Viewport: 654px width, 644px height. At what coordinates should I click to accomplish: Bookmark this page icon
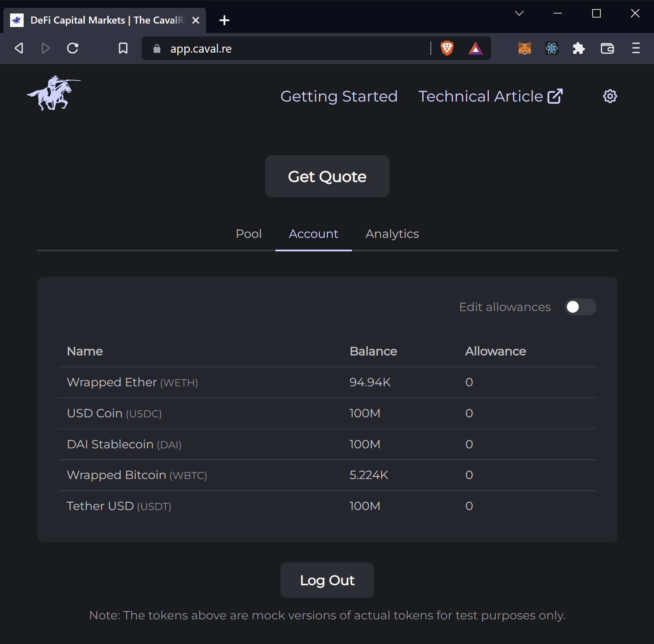tap(123, 48)
